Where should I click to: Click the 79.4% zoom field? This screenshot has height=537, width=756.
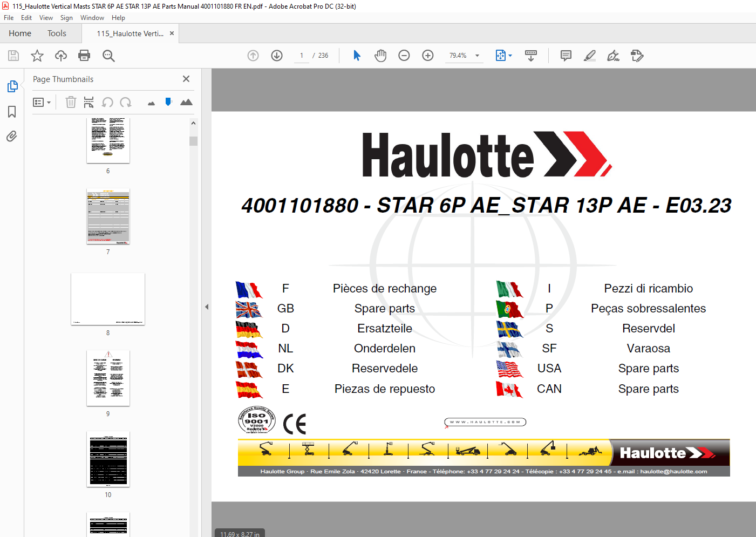(x=458, y=56)
